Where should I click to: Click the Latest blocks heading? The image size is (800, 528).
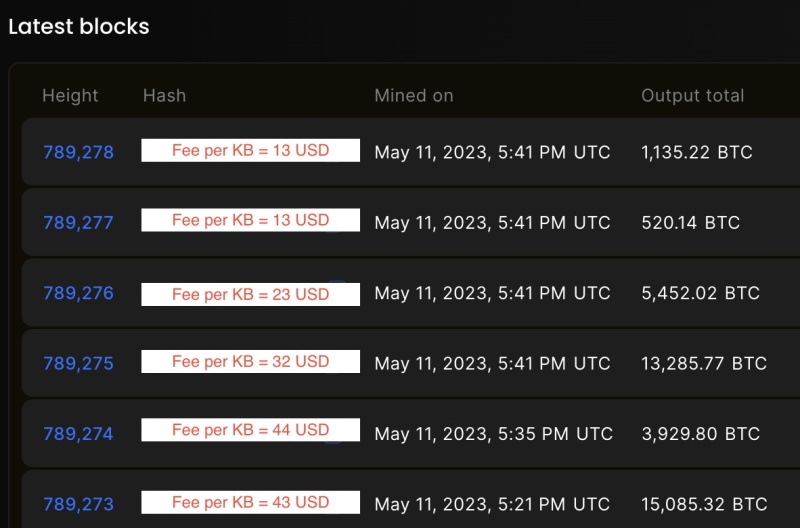click(x=79, y=27)
